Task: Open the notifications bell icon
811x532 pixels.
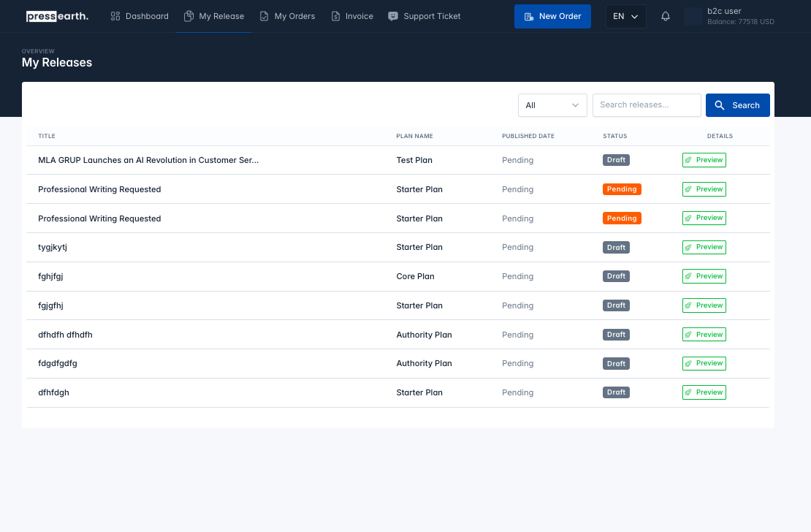Action: pyautogui.click(x=665, y=16)
